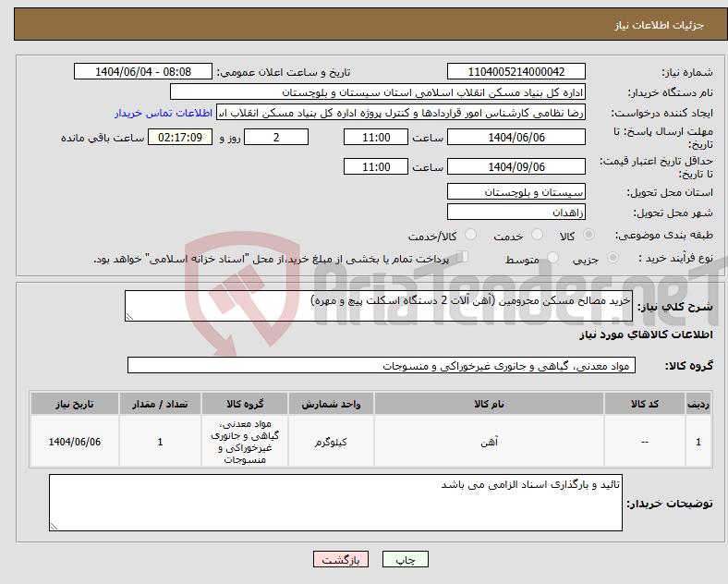The width and height of the screenshot is (728, 584).
Task: Click the resize grip of the شرح کلی نیاز box
Action: 129,317
